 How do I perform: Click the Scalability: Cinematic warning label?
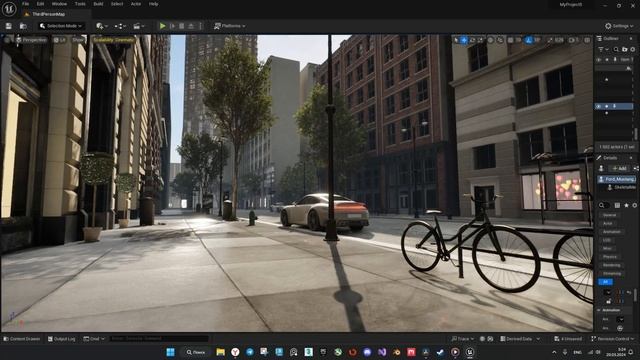[113, 40]
